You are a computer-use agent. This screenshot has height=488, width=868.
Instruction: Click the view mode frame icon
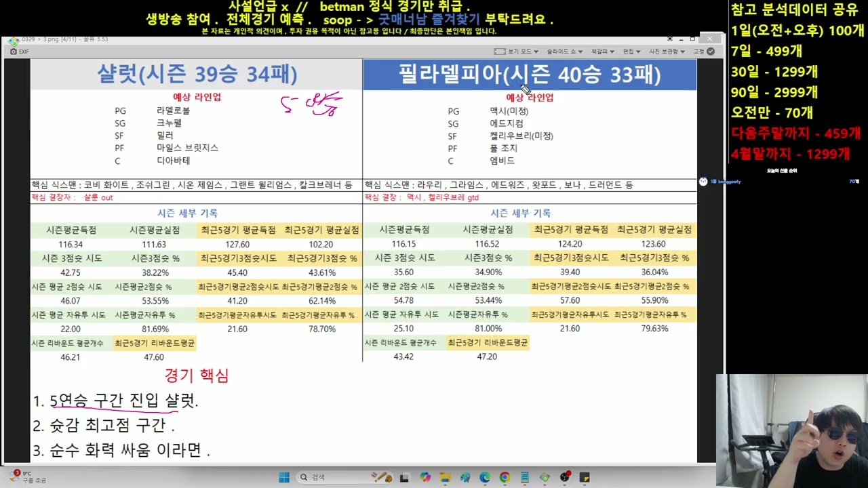500,52
